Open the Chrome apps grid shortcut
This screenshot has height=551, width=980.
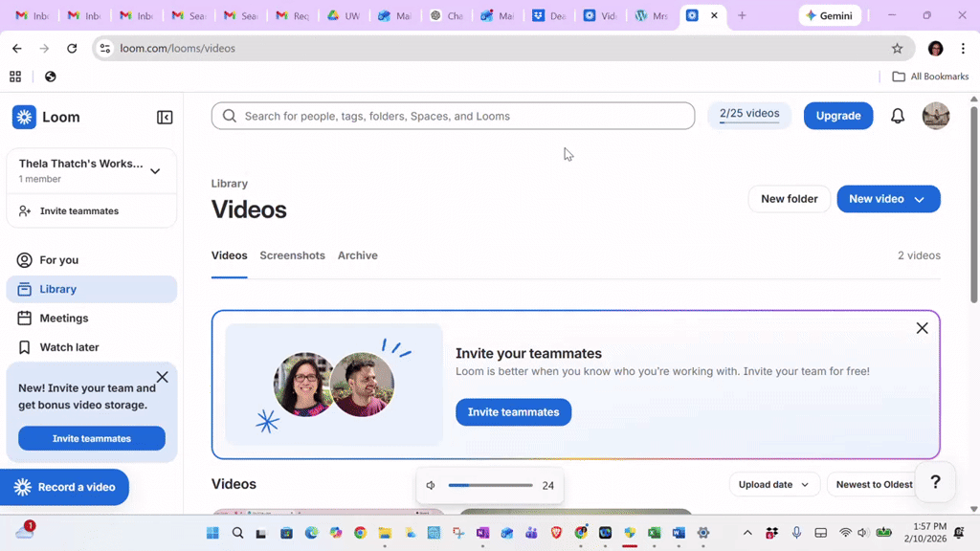point(15,77)
